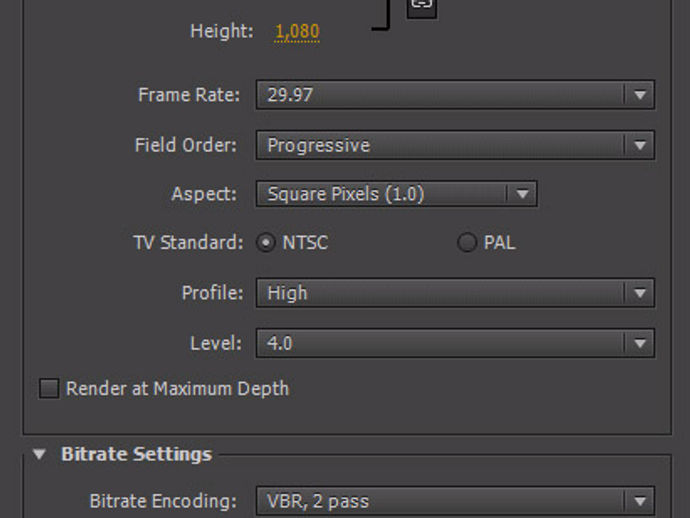Open the Field Order dropdown showing Progressive
The height and width of the screenshot is (518, 690).
pos(455,145)
